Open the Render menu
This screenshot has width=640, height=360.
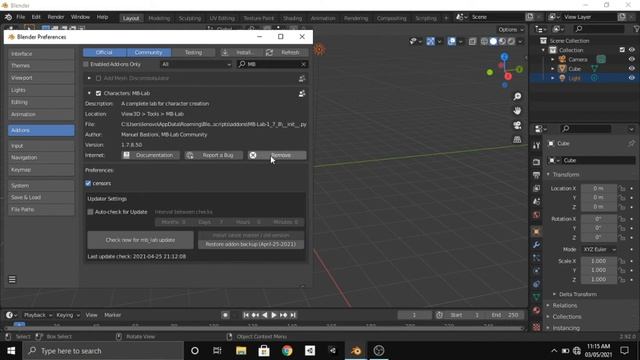[x=56, y=17]
